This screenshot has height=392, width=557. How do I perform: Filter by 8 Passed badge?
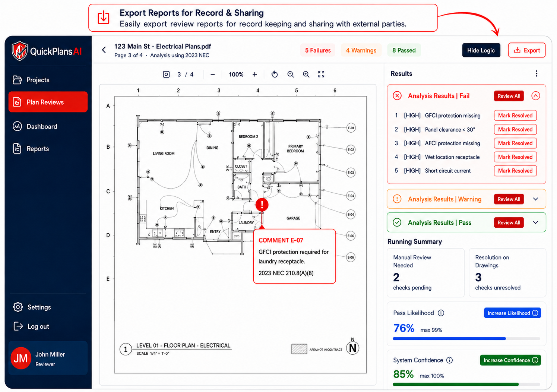[x=404, y=50]
